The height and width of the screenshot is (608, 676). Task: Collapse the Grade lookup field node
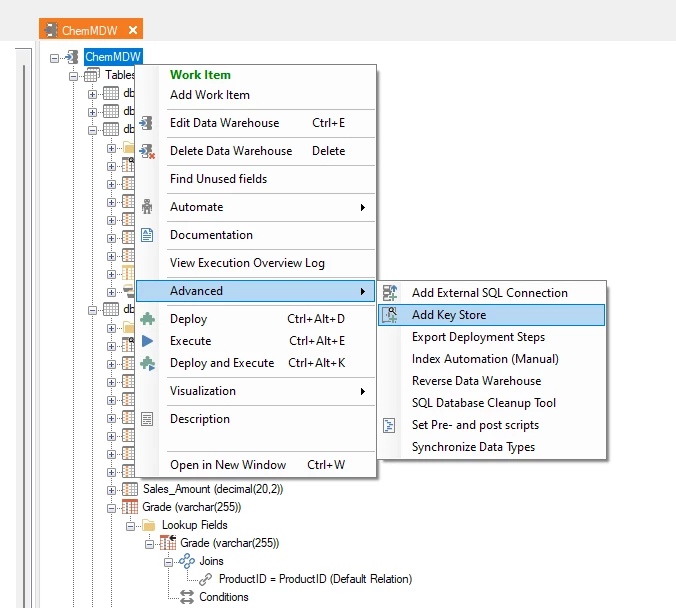(x=149, y=544)
